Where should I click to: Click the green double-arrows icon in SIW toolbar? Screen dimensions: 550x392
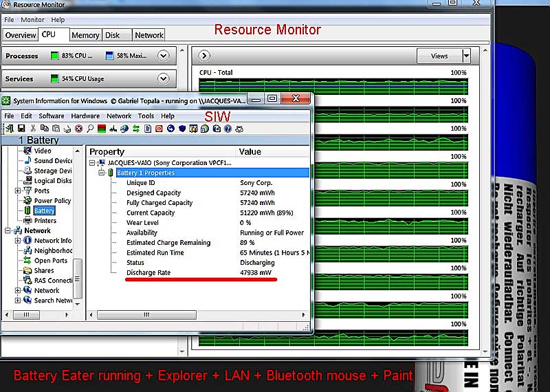click(x=135, y=129)
